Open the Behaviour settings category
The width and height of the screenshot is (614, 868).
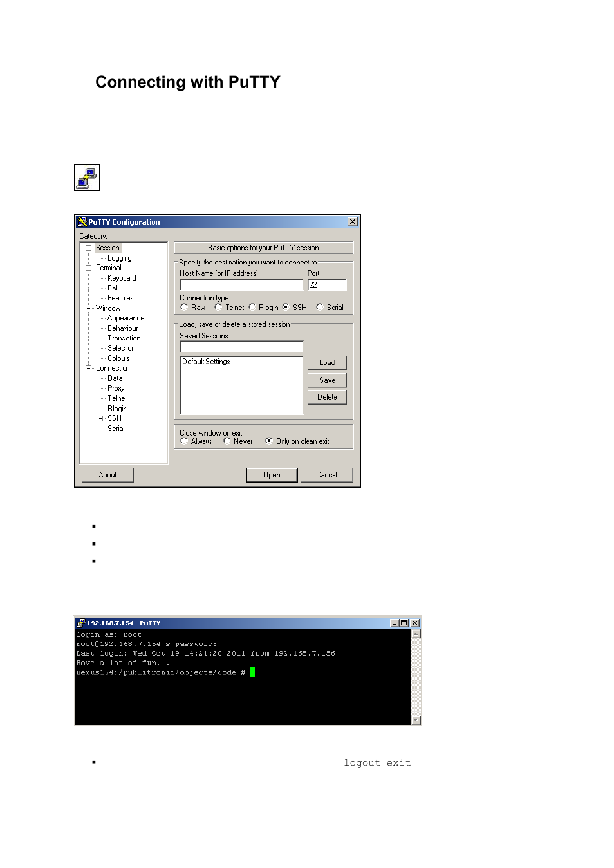(x=123, y=328)
